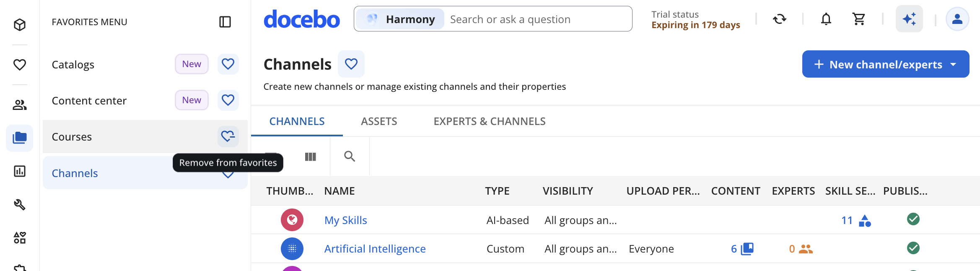Image resolution: width=980 pixels, height=271 pixels.
Task: Remove Courses from favorites
Action: 228,136
